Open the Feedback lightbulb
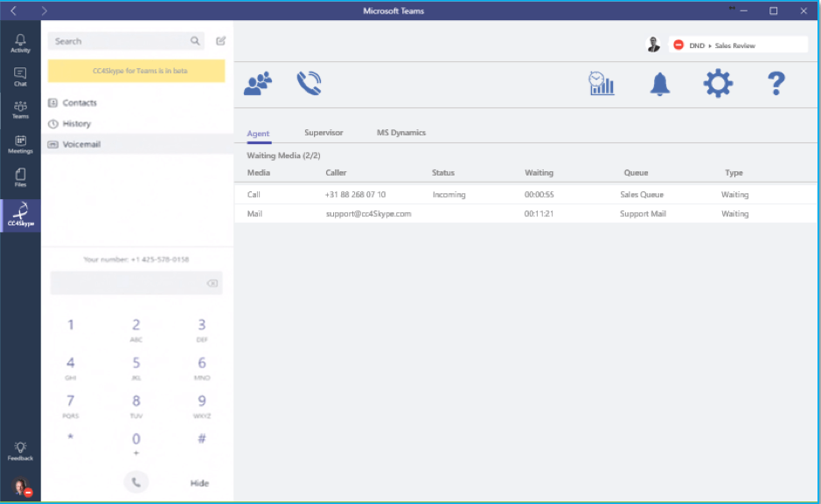Viewport: 821px width, 504px height. point(20,452)
